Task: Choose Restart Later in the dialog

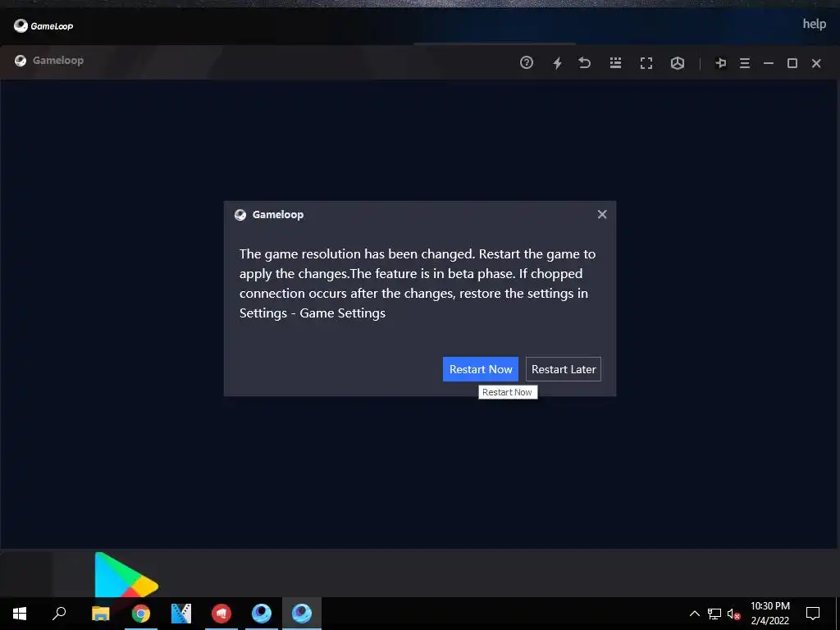Action: pyautogui.click(x=563, y=369)
